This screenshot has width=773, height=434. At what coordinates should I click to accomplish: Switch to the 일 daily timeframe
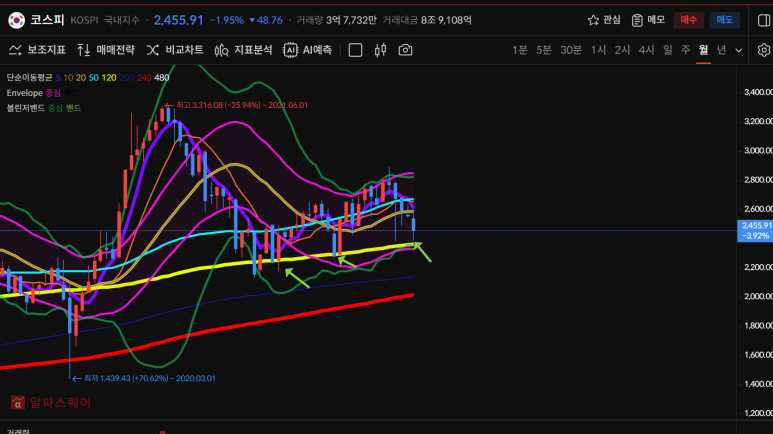668,50
